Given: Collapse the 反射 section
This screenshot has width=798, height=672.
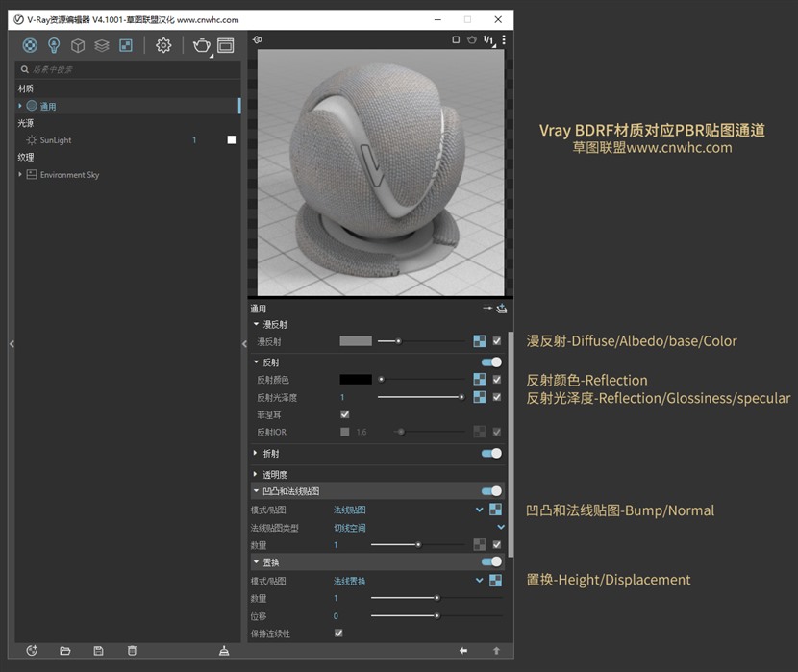Looking at the screenshot, I should point(256,362).
